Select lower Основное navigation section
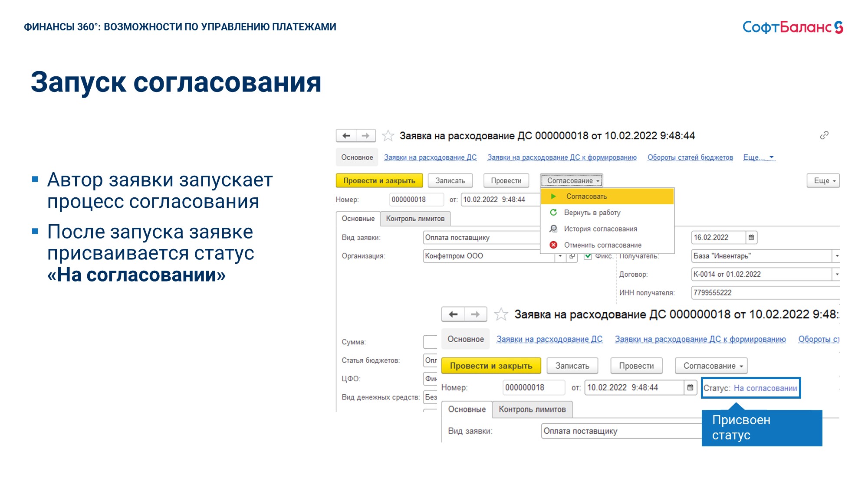This screenshot has width=868, height=488. click(466, 339)
